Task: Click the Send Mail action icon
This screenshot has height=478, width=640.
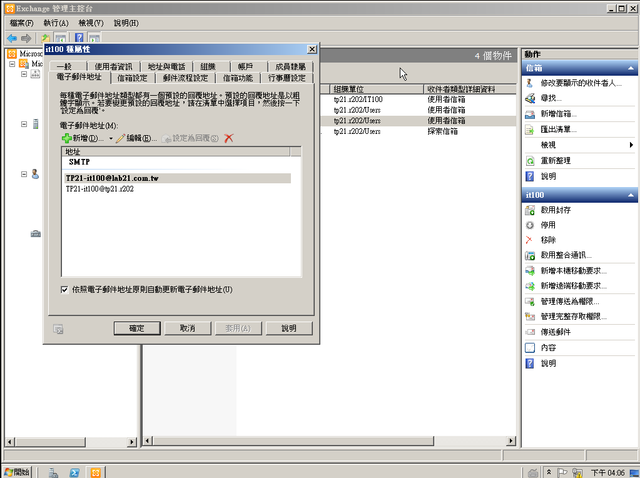Action: [x=530, y=332]
